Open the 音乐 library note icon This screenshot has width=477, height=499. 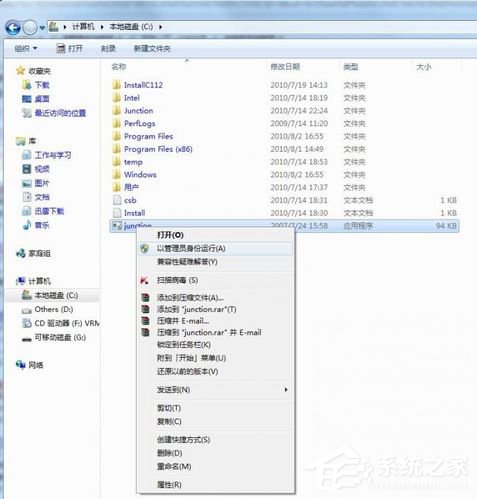coord(27,225)
